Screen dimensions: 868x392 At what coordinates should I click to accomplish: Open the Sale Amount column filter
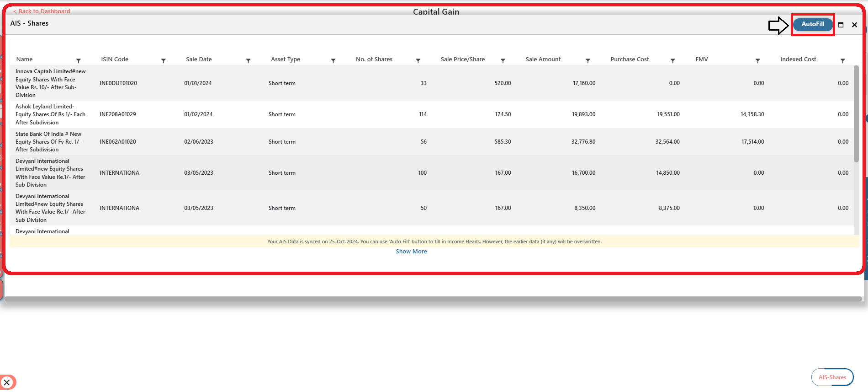pos(588,60)
